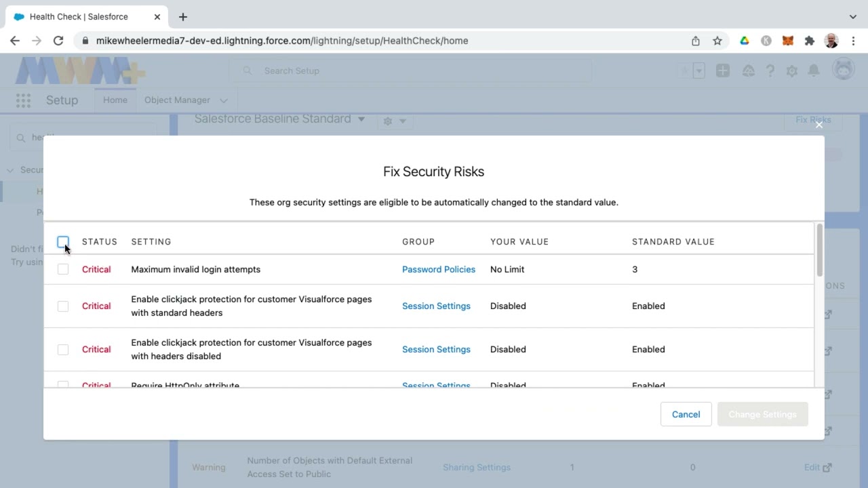868x488 pixels.
Task: Open Chrome profile avatar
Action: 831,41
